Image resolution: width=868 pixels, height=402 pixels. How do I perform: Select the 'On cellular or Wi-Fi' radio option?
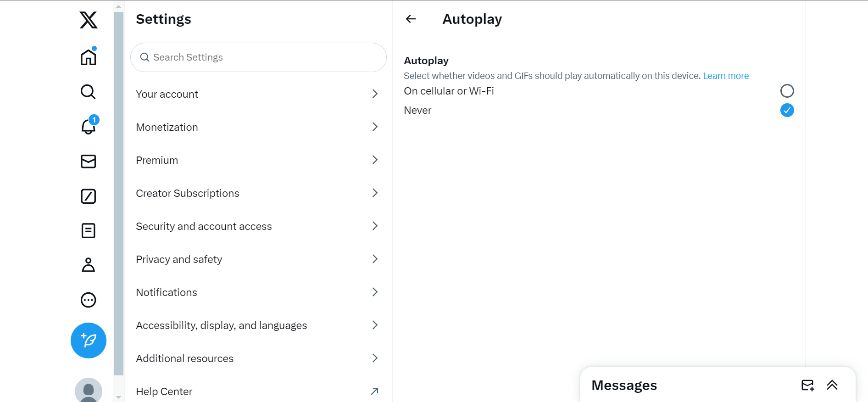pos(787,91)
